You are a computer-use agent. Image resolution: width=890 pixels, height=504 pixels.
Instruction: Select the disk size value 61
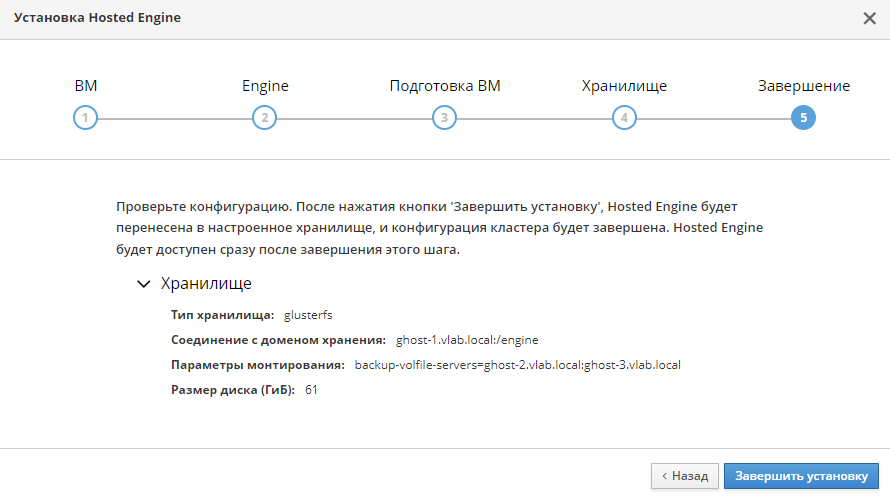[311, 390]
